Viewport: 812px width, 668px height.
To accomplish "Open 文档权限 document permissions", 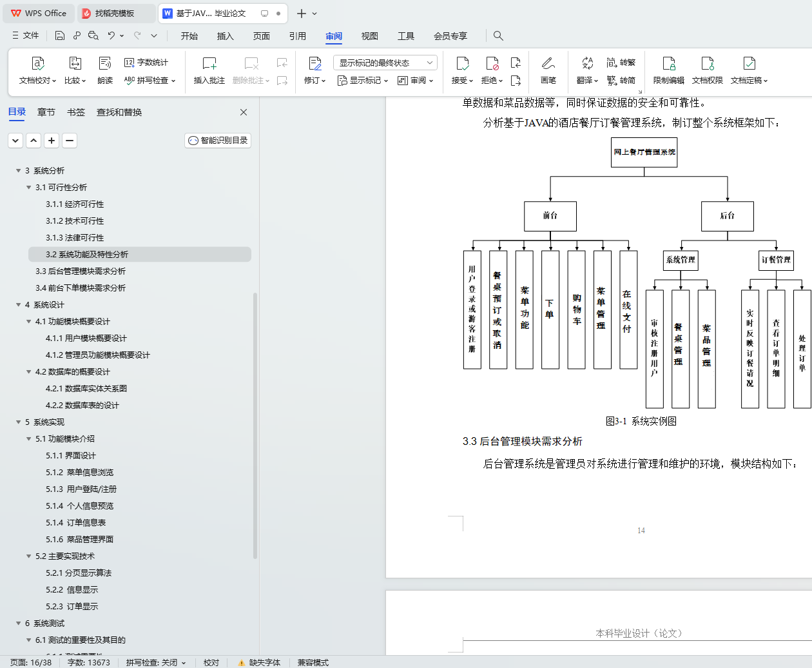I will (708, 70).
